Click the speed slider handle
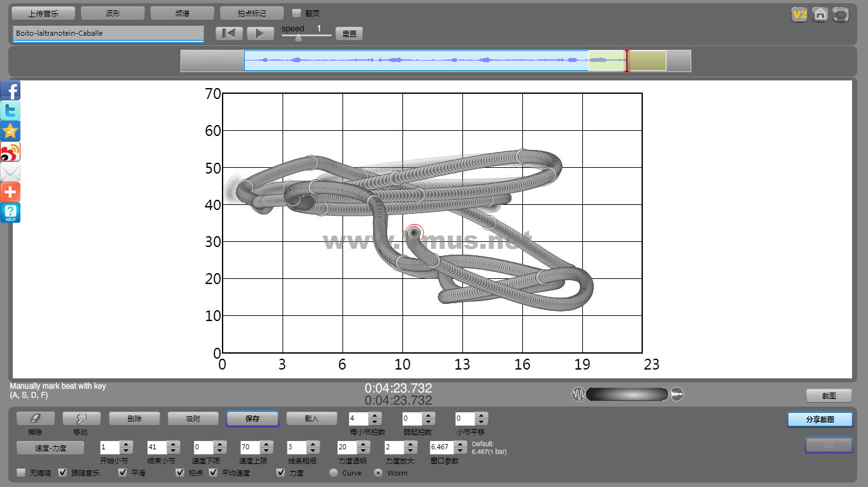Screen dimensions: 868x487 [x=298, y=37]
